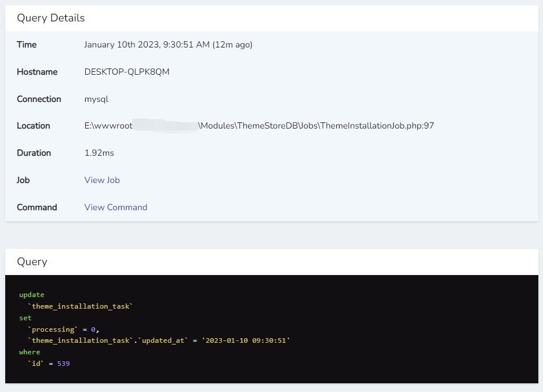
Task: Click the 'Duration' row label
Action: coord(34,153)
